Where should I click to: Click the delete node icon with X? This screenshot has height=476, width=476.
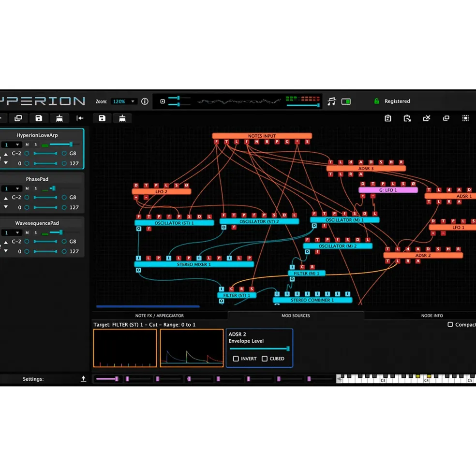point(427,118)
